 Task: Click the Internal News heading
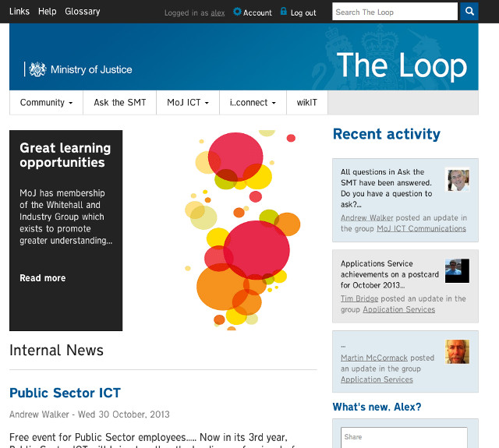56,350
